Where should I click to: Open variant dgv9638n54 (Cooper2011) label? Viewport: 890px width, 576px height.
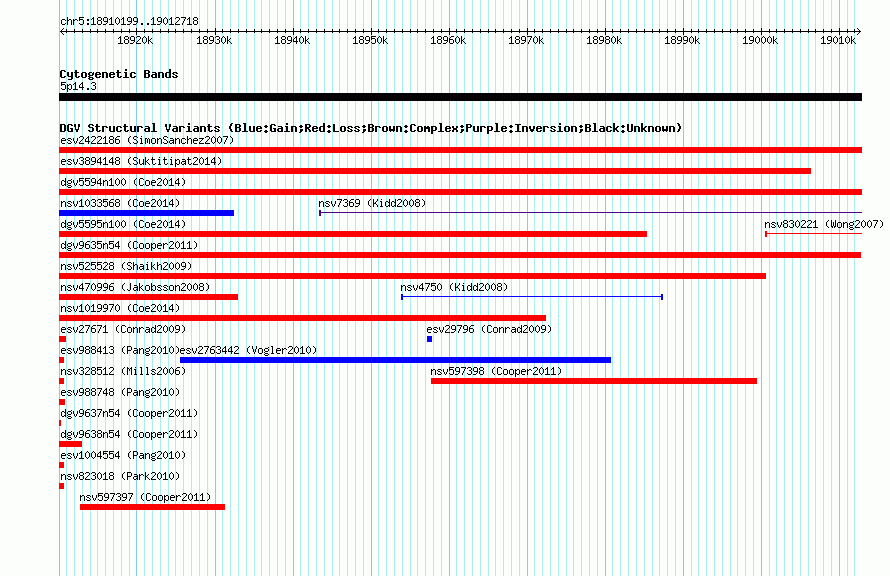click(129, 434)
